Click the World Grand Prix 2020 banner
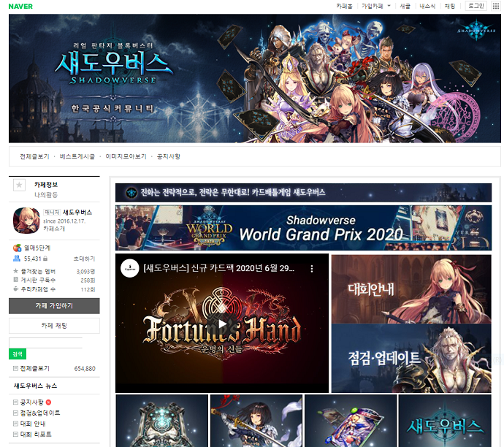The image size is (504, 447). 303,228
